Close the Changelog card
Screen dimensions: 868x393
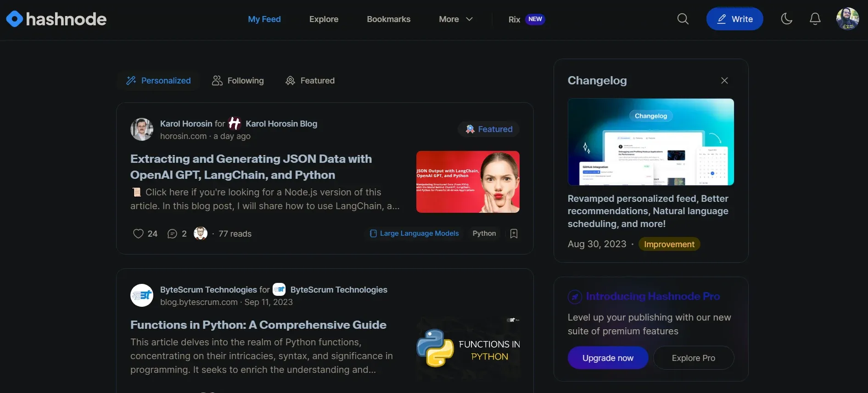pos(724,81)
